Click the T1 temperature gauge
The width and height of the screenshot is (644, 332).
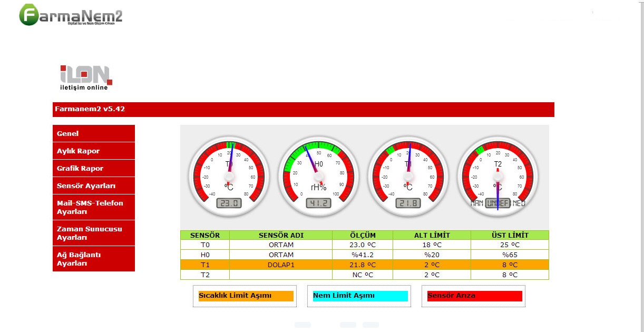[408, 177]
